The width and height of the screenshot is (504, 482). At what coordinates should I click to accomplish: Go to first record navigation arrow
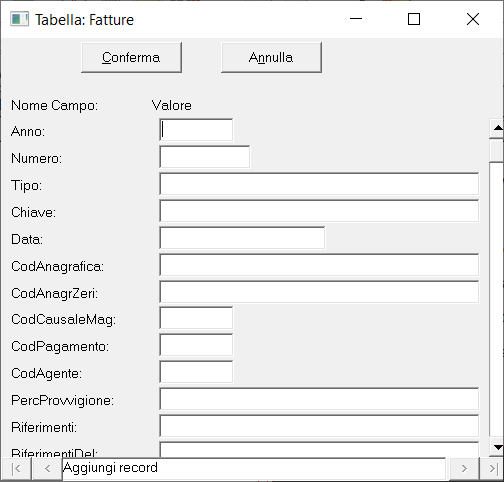click(x=16, y=469)
